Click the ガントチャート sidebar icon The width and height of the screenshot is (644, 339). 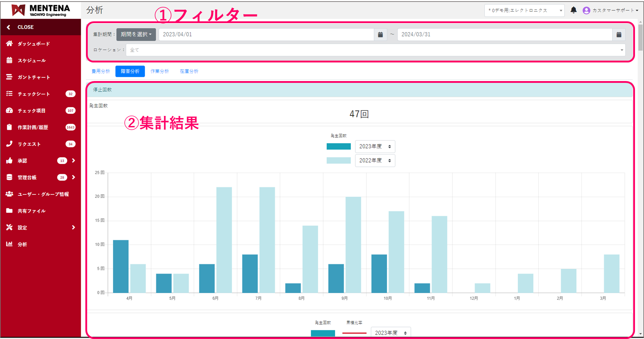tap(9, 77)
